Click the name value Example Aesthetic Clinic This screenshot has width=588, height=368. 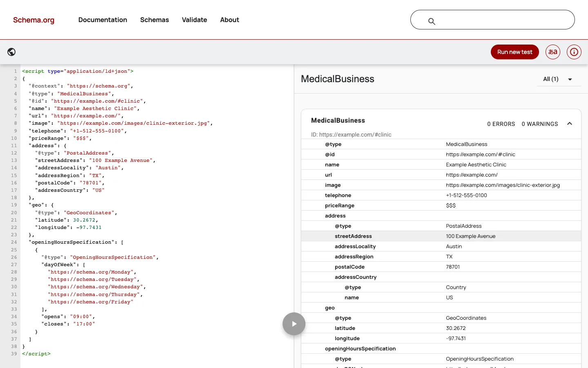click(x=476, y=164)
